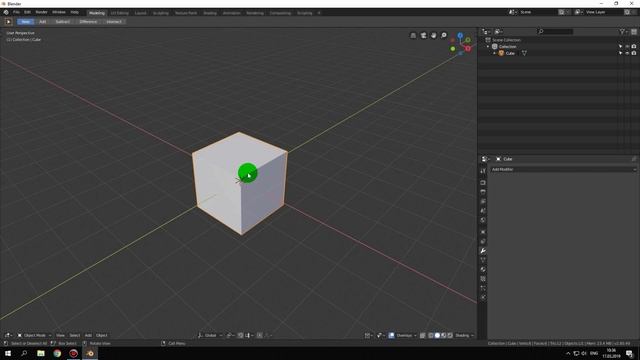Open the Blender logo menu
The width and height of the screenshot is (640, 360).
coord(6,13)
